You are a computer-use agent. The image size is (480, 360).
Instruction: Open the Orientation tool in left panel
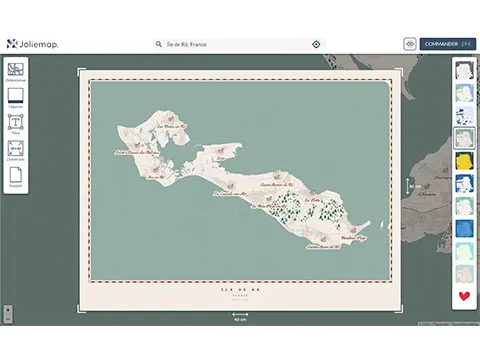(16, 72)
